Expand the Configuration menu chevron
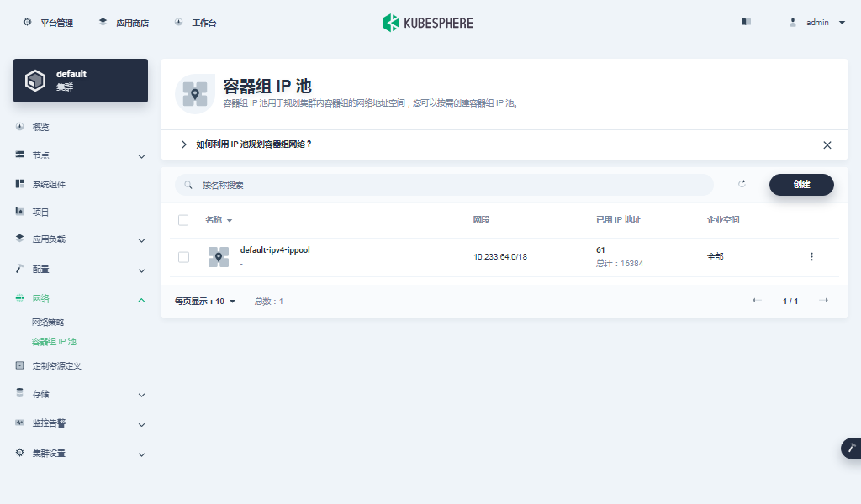The image size is (861, 504). (141, 271)
